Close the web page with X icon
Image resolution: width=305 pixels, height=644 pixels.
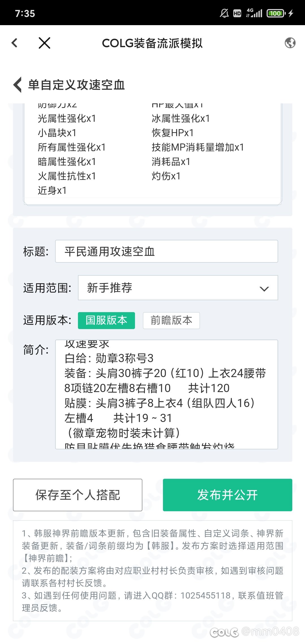pos(44,43)
